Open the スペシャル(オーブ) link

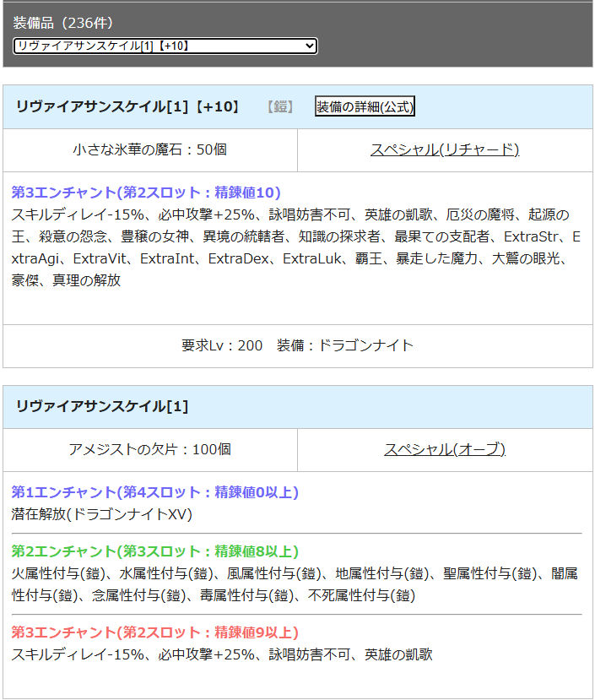pyautogui.click(x=445, y=449)
